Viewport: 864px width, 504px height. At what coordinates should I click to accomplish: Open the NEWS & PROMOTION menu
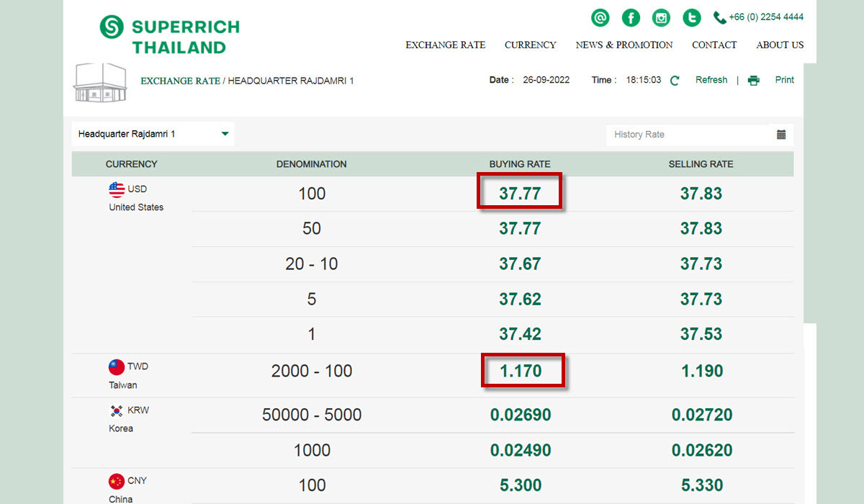[x=624, y=45]
